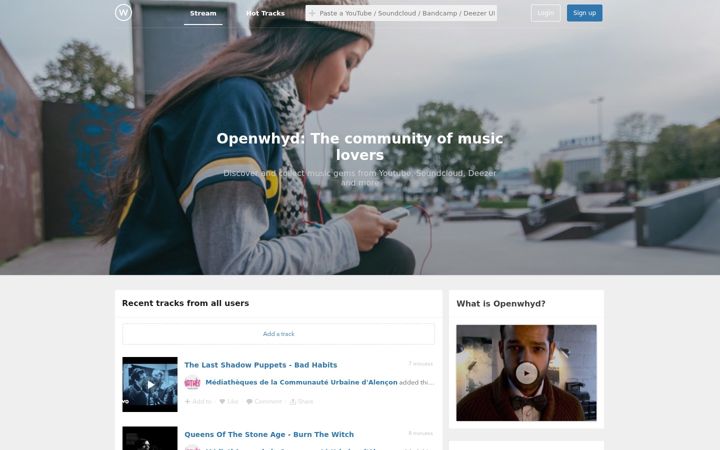Screen dimensions: 720x450
Task: Open the Hot Tracks tab
Action: (265, 13)
